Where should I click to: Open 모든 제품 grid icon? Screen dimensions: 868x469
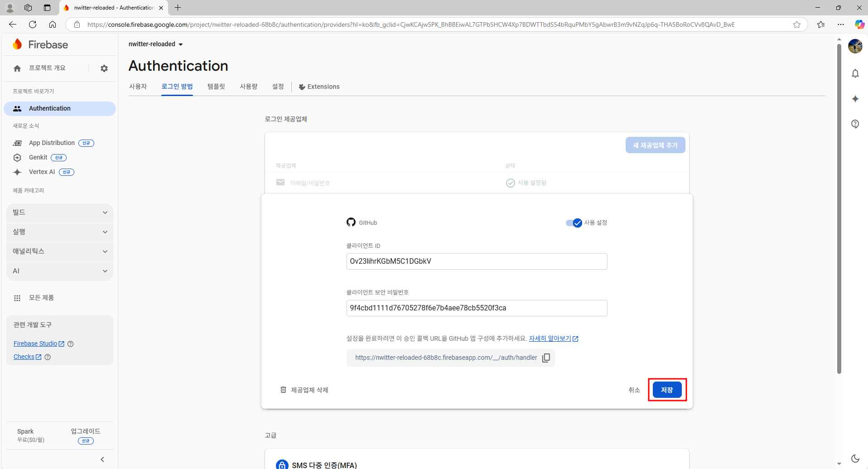click(x=17, y=298)
